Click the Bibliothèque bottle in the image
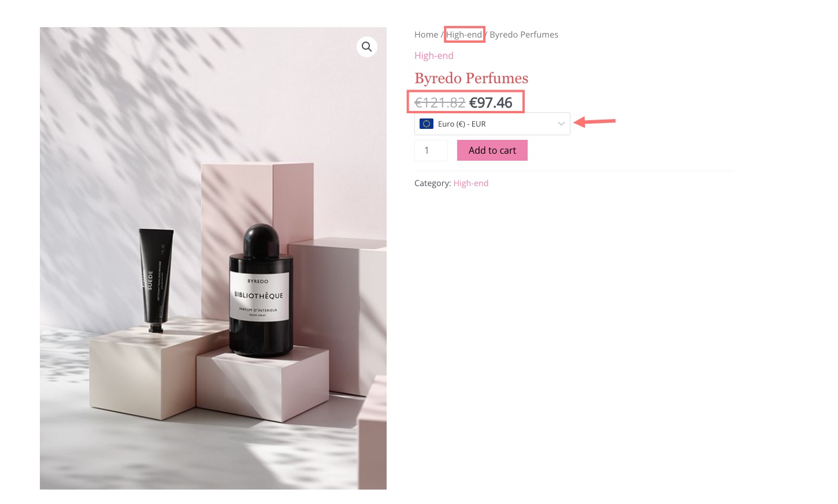 tap(261, 291)
